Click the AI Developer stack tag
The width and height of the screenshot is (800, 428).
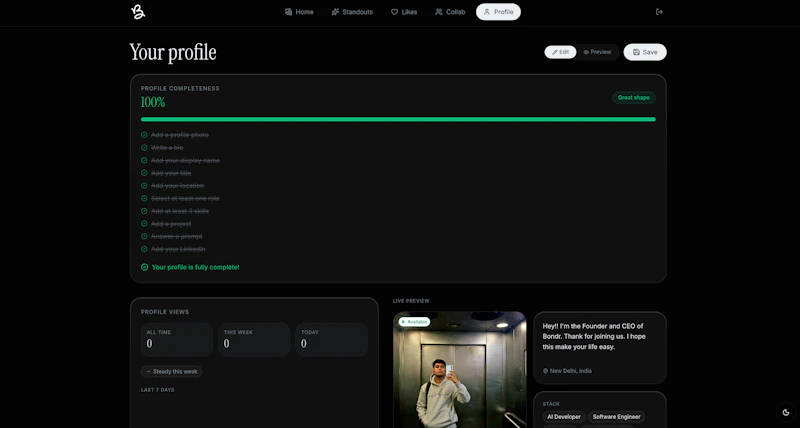[x=564, y=417]
